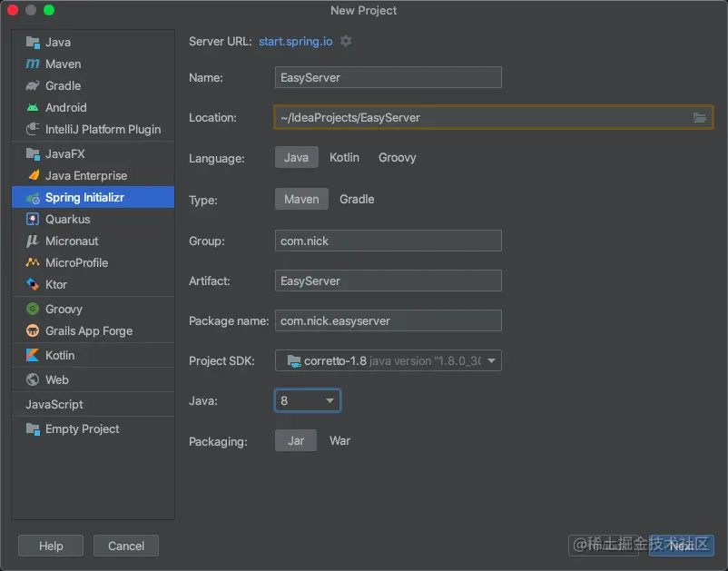The width and height of the screenshot is (728, 571).
Task: Select the Web label in list
Action: click(x=57, y=379)
